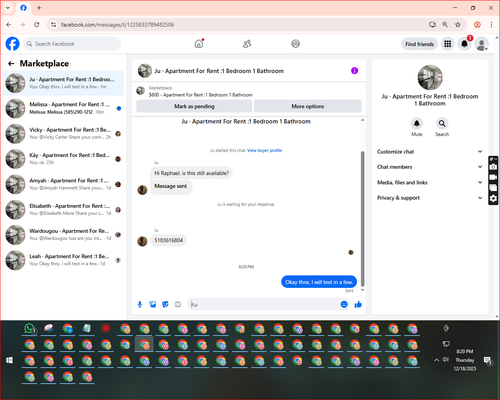Screen dimensions: 500x400
Task: Reload the page with refresh icon
Action: coord(37,25)
